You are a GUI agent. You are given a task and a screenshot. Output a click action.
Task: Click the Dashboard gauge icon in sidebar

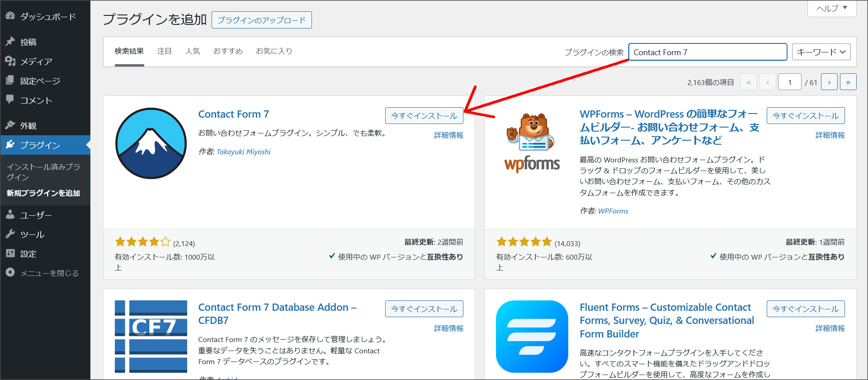pos(10,16)
